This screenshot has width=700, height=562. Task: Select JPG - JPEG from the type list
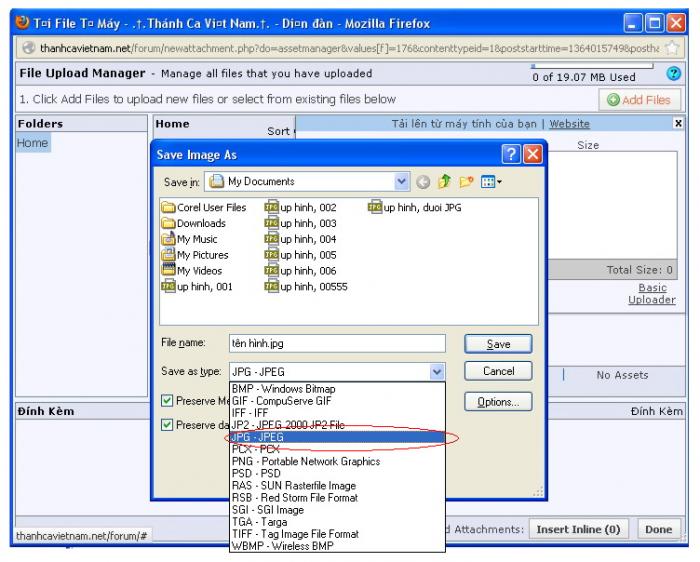coord(257,437)
